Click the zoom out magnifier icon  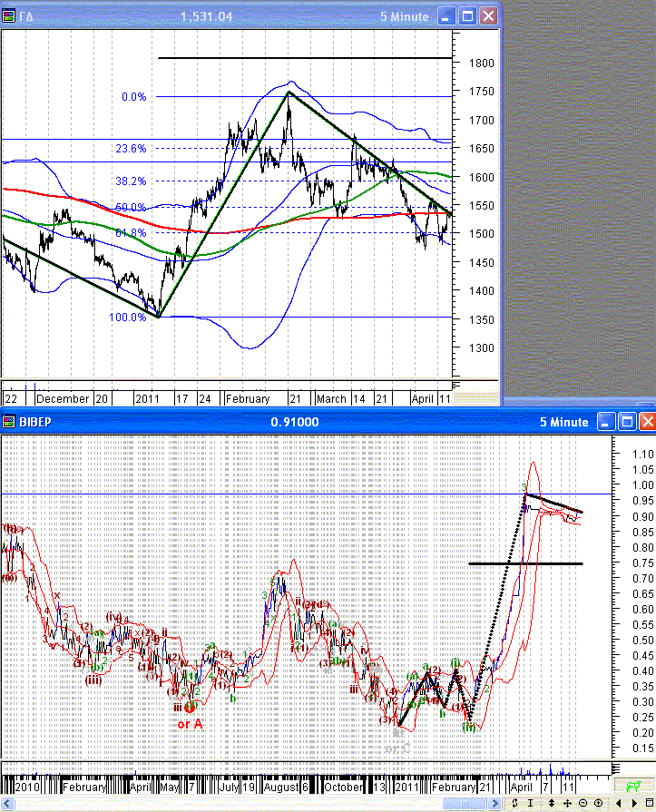(583, 803)
